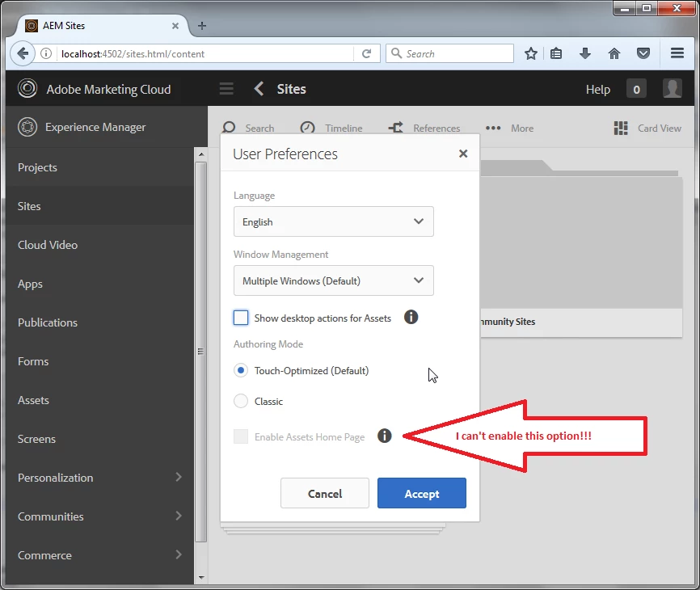Click the side navigation scrollbar up arrow

tap(201, 154)
